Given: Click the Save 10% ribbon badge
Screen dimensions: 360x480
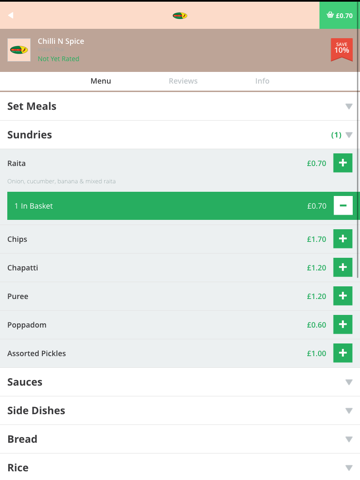Looking at the screenshot, I should click(x=342, y=50).
